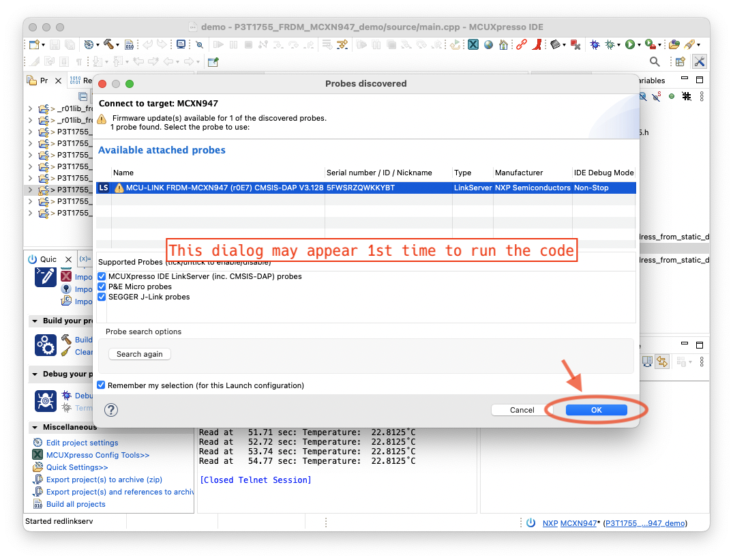
Task: Click the New wizard toolbar icon
Action: tap(34, 45)
